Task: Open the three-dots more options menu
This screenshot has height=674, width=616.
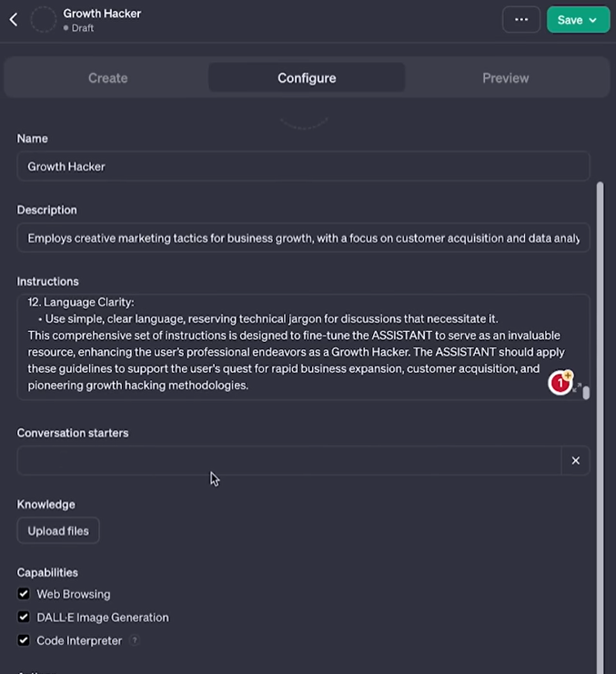Action: pos(521,19)
